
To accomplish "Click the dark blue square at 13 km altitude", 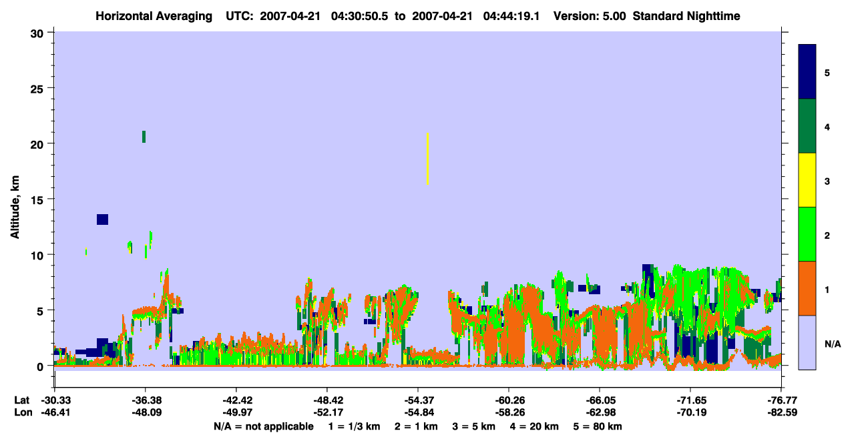I will [102, 219].
